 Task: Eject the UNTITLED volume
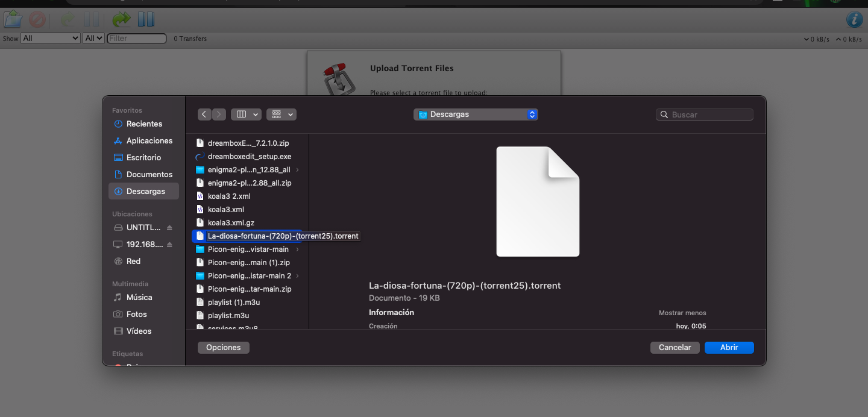(x=169, y=228)
